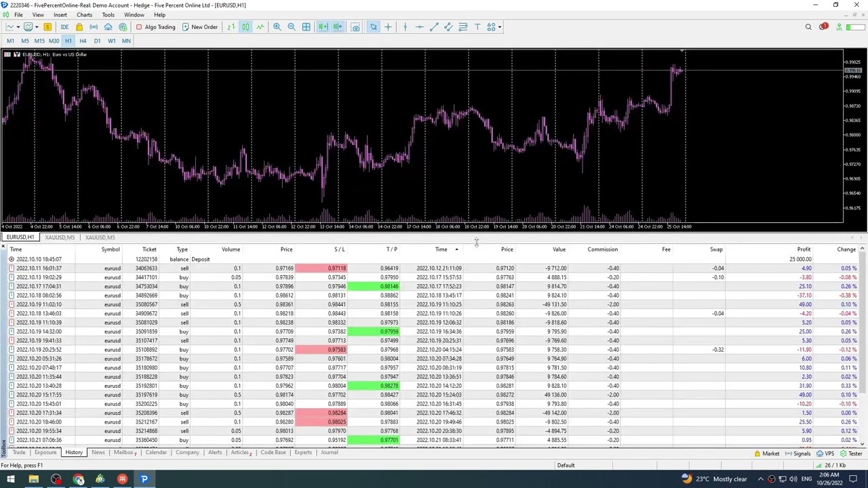Open Chrome from the Windows taskbar

click(x=78, y=479)
